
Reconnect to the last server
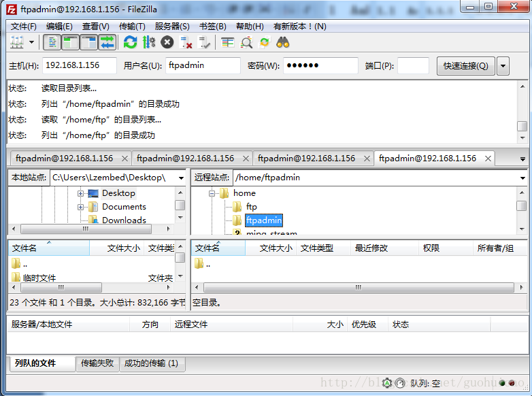pyautogui.click(x=203, y=42)
